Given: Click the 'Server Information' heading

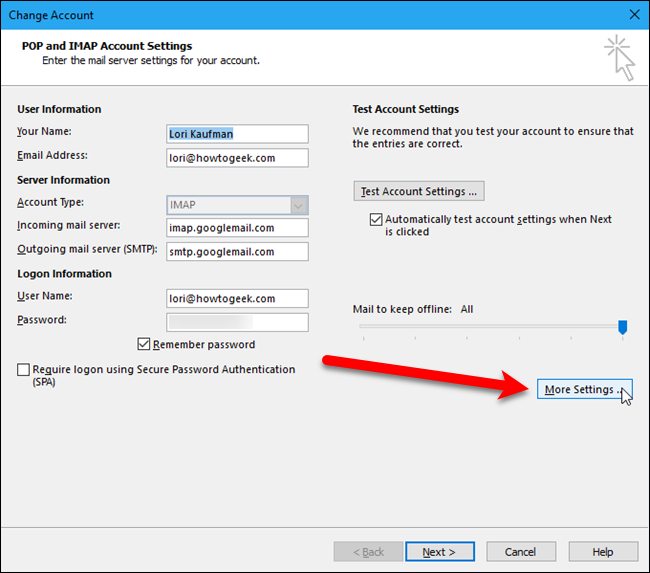Looking at the screenshot, I should pos(63,180).
